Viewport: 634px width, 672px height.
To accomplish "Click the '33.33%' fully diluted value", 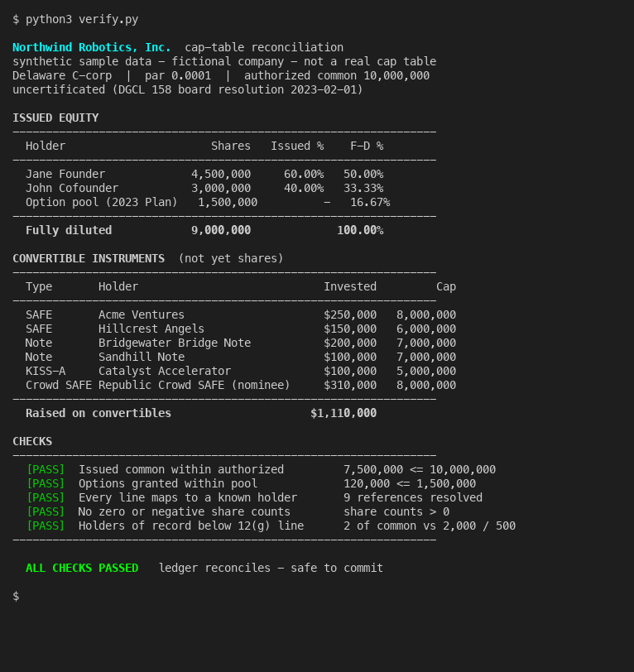I will click(x=363, y=188).
